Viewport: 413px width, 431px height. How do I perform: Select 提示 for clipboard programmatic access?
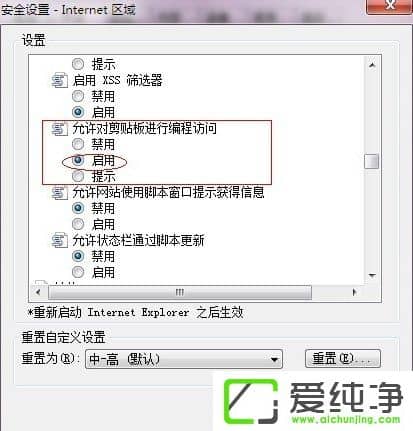(x=78, y=176)
